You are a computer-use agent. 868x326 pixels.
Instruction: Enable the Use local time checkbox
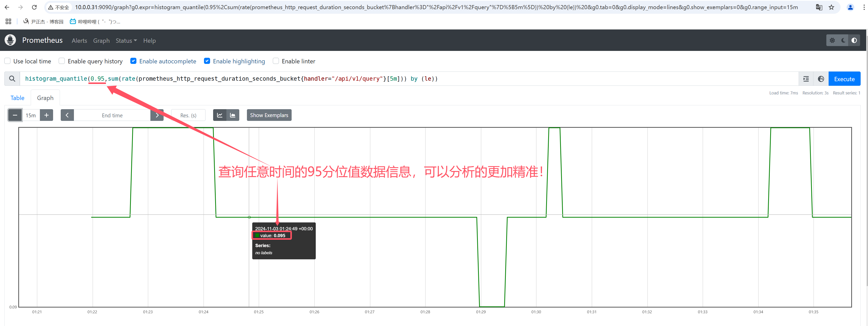pos(7,61)
